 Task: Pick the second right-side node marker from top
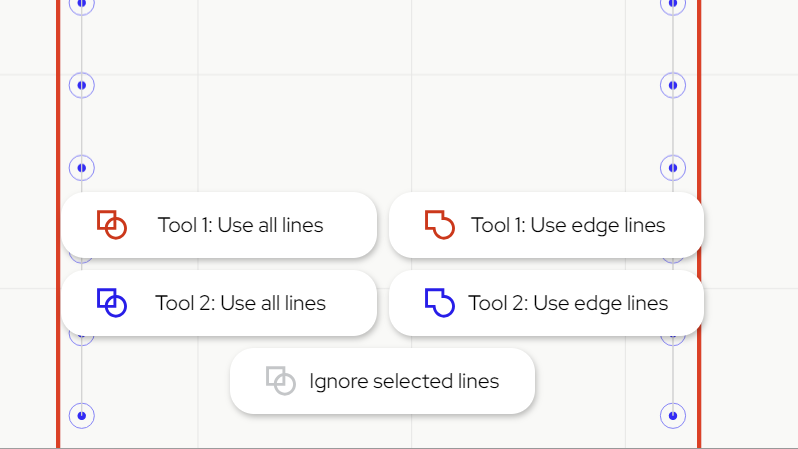pyautogui.click(x=673, y=85)
